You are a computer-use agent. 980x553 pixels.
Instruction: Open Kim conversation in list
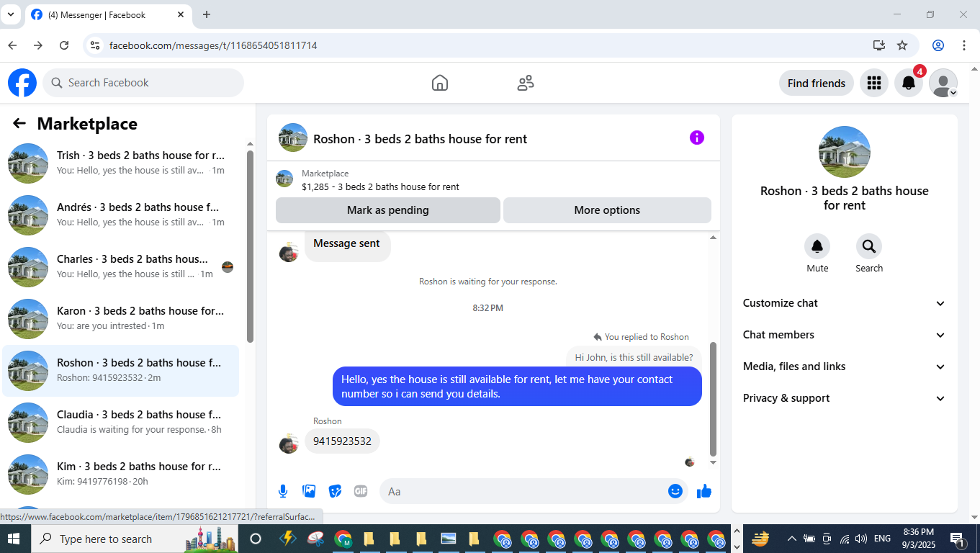tap(121, 474)
